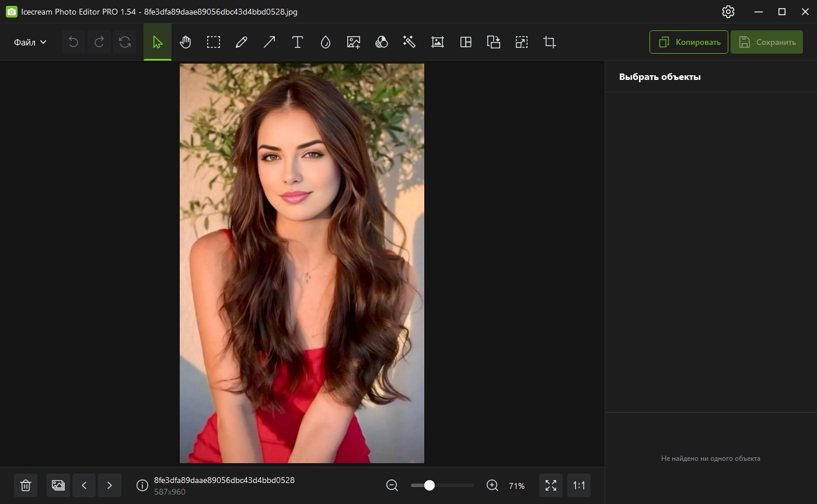Open settings via the gear icon

click(x=728, y=12)
